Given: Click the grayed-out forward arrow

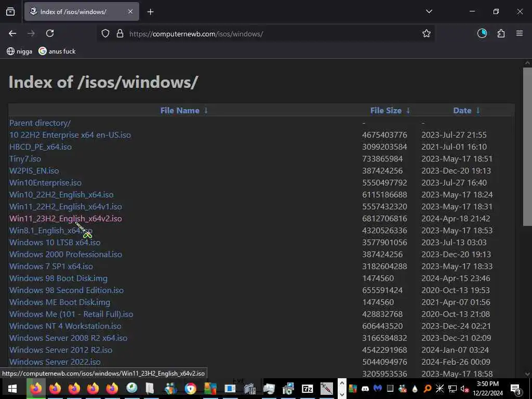Looking at the screenshot, I should [31, 33].
